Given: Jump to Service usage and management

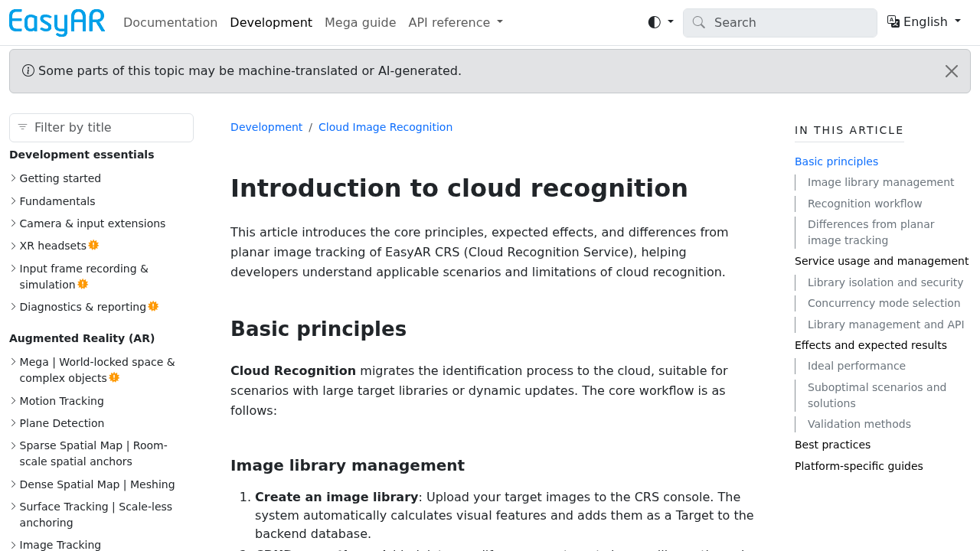Looking at the screenshot, I should (x=881, y=261).
